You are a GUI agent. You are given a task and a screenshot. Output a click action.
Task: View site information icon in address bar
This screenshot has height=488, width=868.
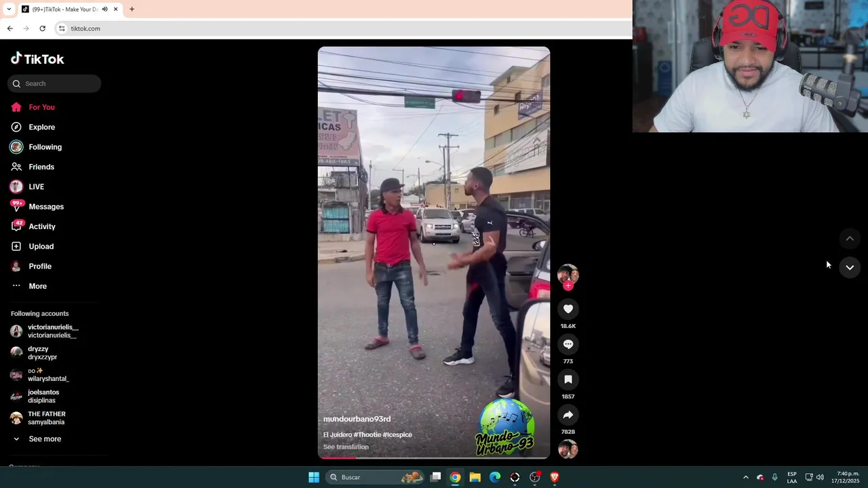pos(62,28)
